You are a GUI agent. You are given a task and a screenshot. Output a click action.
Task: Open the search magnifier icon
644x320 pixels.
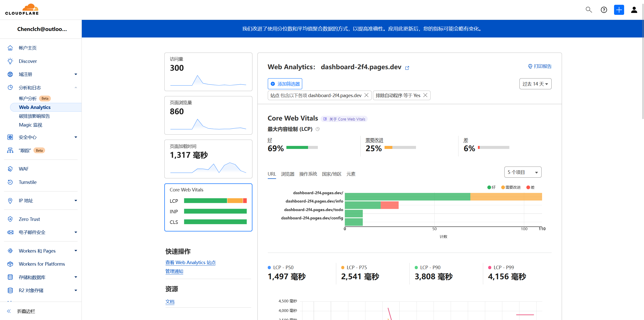pos(589,10)
